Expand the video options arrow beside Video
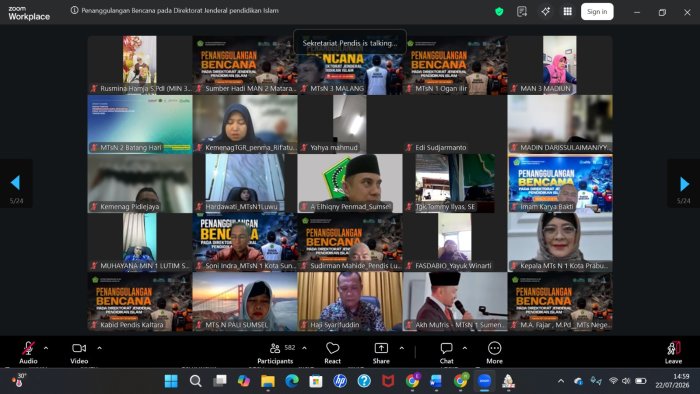 tap(99, 348)
